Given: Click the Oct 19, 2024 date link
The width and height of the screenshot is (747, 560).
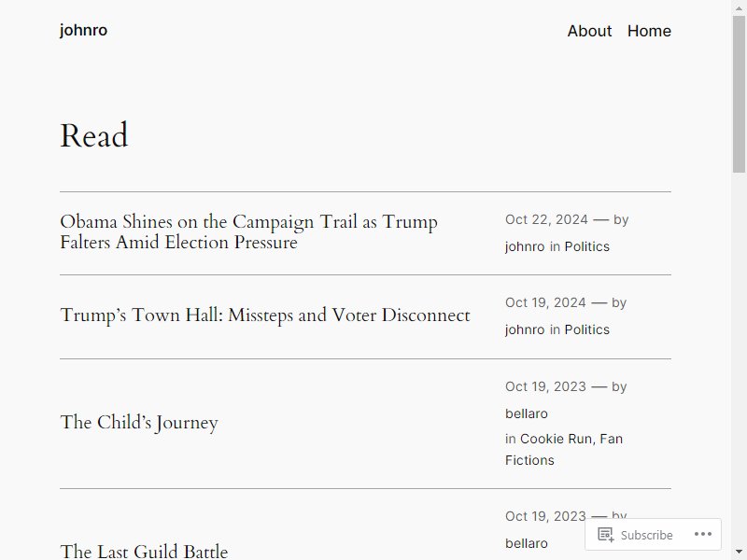Looking at the screenshot, I should pyautogui.click(x=545, y=302).
